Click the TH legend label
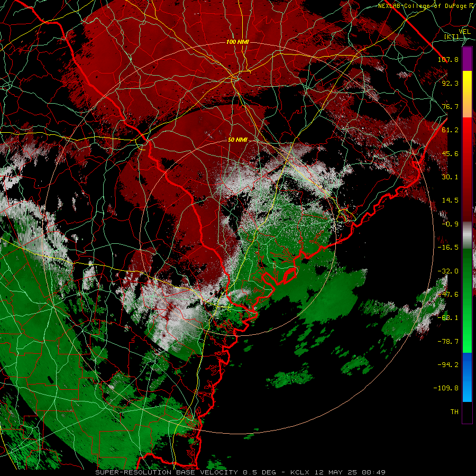 point(454,412)
